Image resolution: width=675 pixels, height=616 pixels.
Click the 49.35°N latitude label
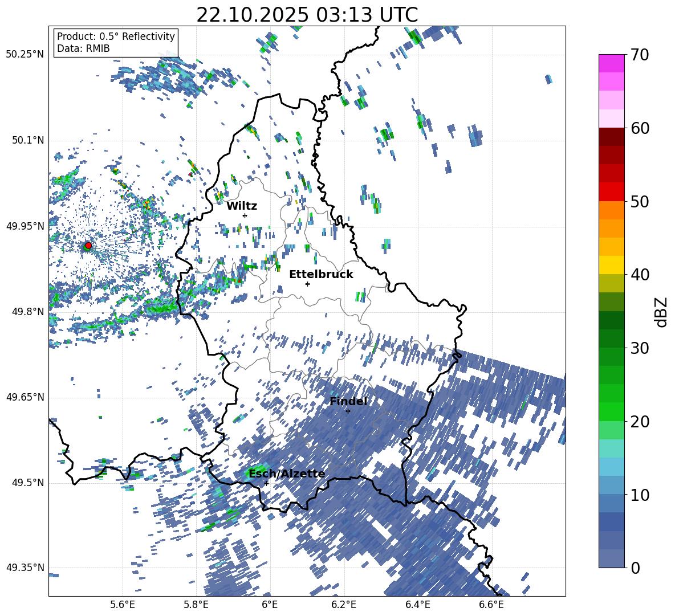pos(25,568)
